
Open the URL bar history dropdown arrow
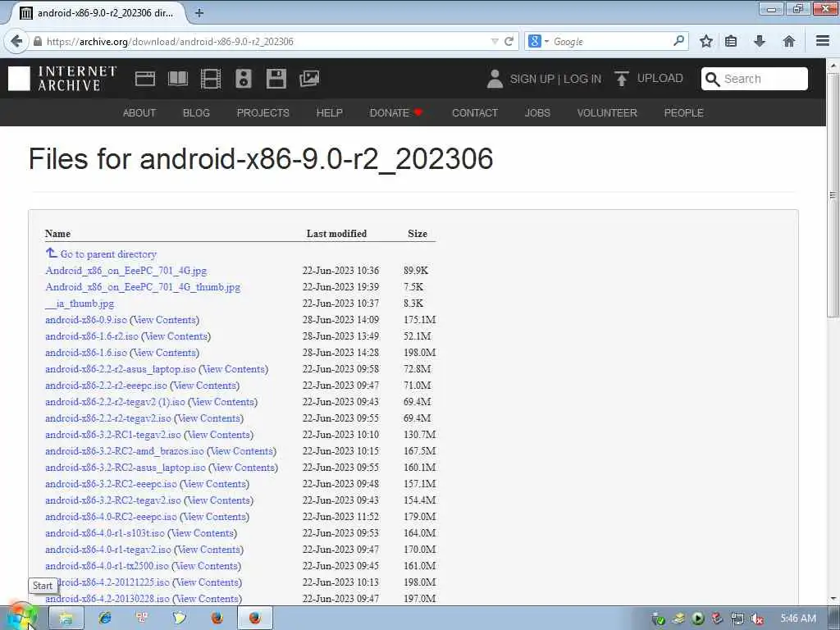(x=495, y=41)
